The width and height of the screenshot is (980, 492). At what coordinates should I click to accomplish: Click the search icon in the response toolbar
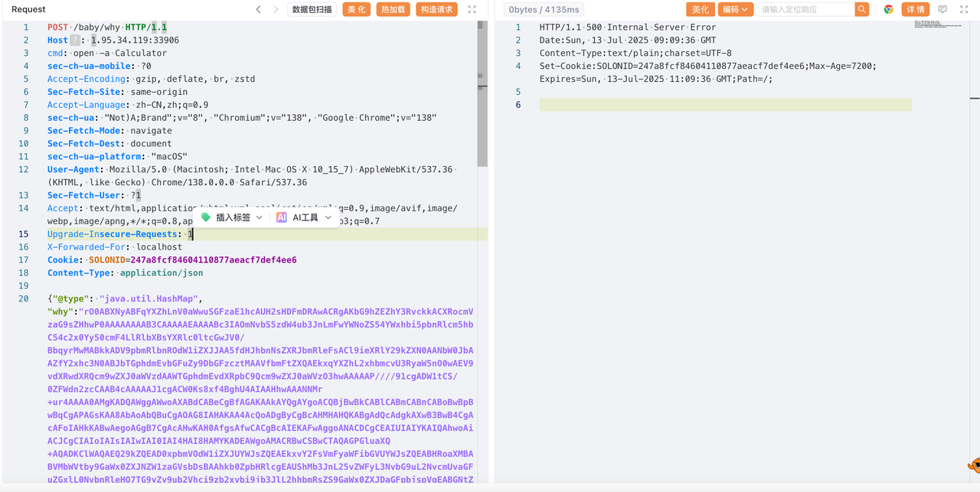point(862,9)
